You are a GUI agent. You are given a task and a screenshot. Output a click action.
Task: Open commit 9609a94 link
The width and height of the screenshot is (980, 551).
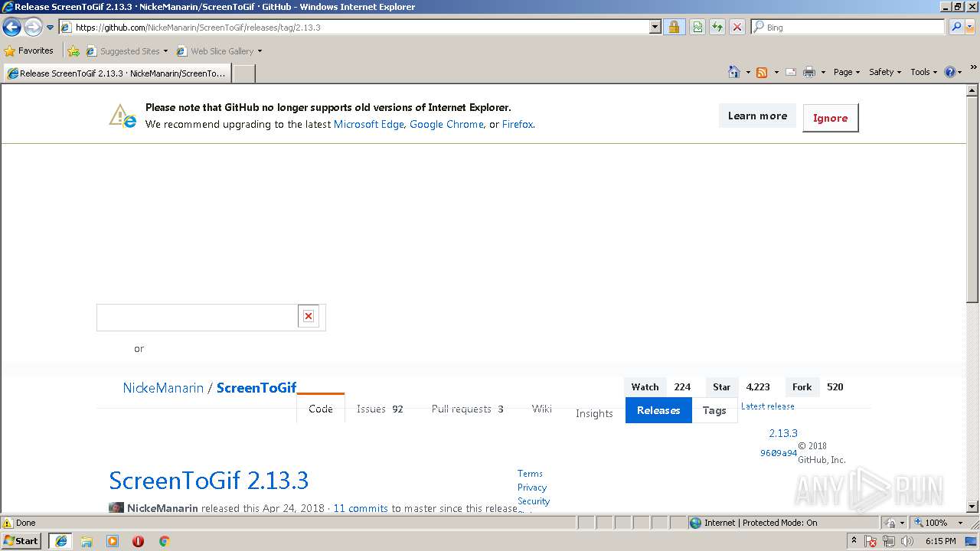pyautogui.click(x=779, y=453)
